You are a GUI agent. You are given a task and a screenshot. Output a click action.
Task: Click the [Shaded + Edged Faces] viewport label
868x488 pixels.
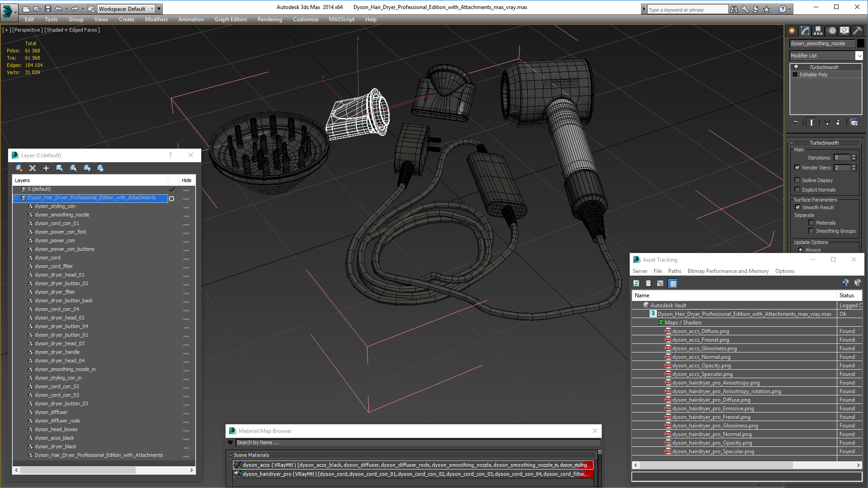pos(72,30)
